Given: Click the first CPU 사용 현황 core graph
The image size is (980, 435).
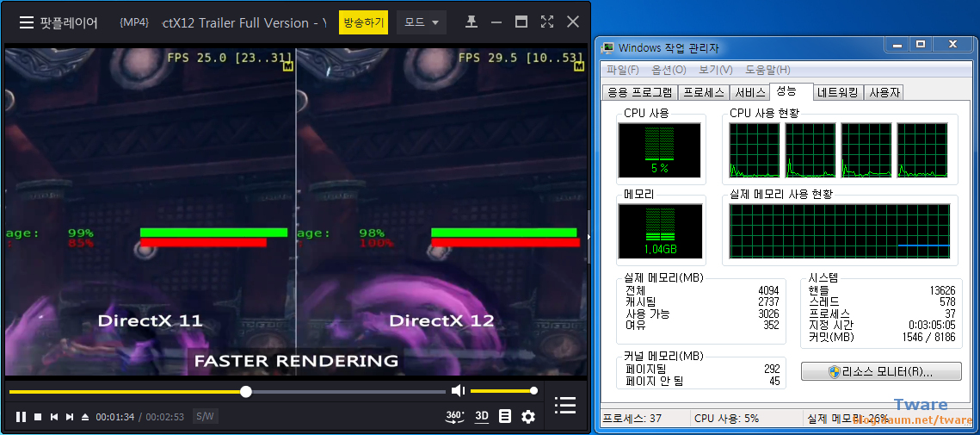Looking at the screenshot, I should 755,150.
